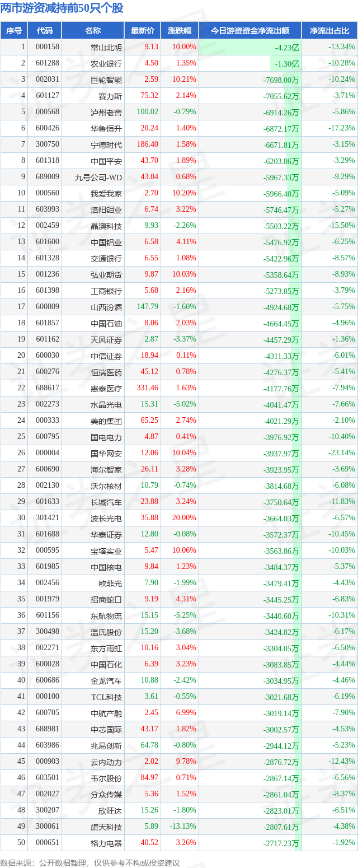Select stock name 欧菲光
This screenshot has width=358, height=868.
110,583
